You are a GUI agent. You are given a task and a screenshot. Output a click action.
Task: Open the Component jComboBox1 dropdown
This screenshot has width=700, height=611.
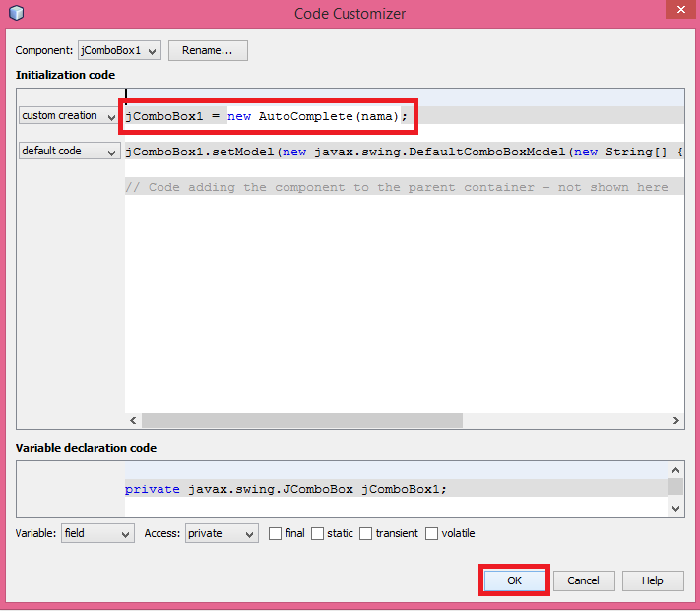click(x=119, y=50)
